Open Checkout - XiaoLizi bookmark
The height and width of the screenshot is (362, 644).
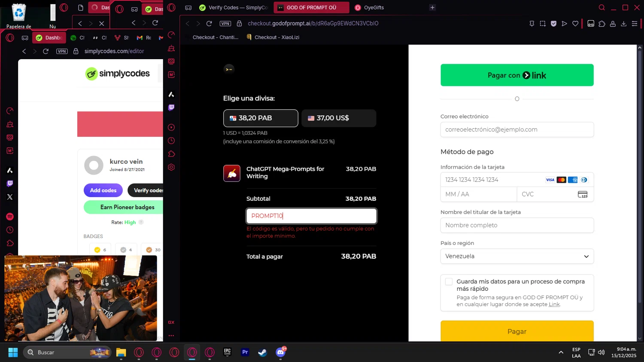tap(273, 37)
